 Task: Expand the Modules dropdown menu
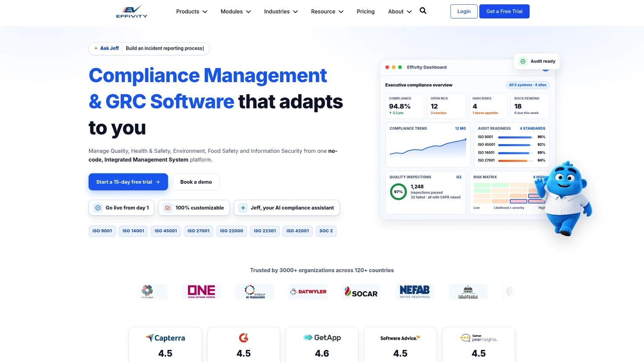click(x=236, y=11)
